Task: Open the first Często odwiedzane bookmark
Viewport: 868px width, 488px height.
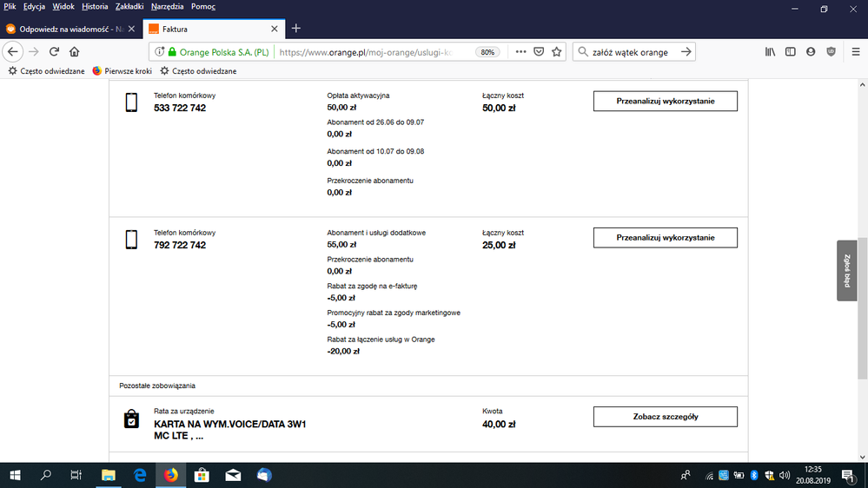Action: click(x=47, y=71)
